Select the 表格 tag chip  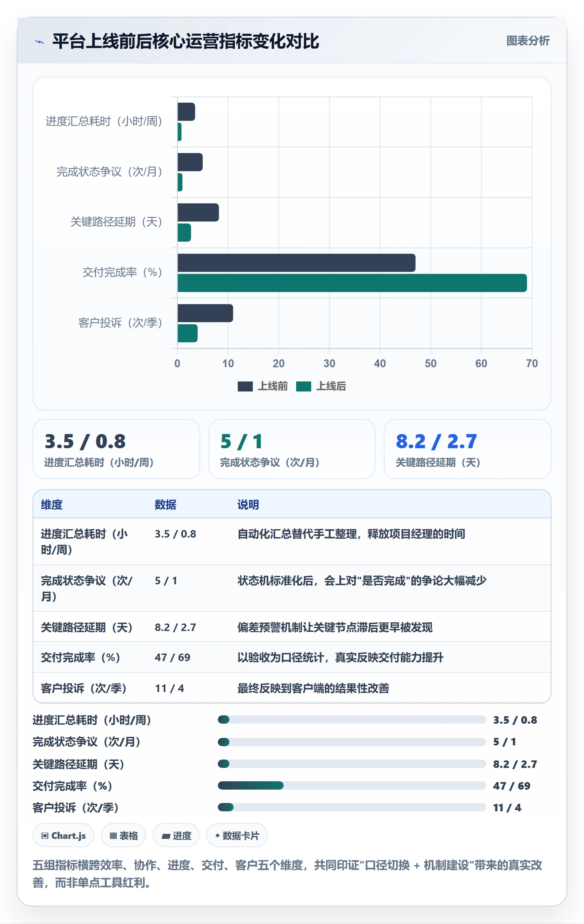[x=123, y=836]
